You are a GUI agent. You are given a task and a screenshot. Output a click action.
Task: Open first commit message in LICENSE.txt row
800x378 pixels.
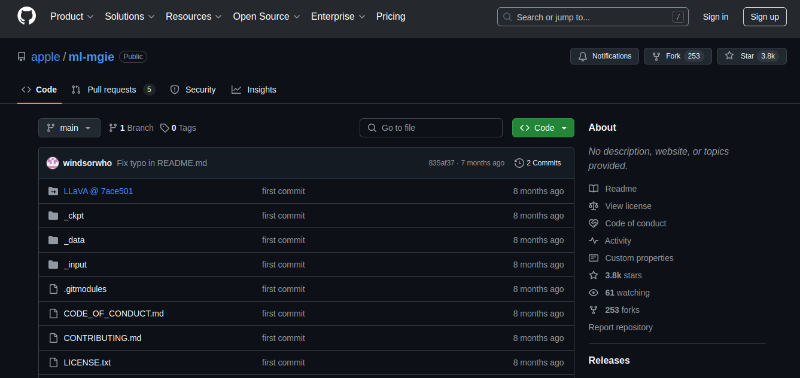284,363
